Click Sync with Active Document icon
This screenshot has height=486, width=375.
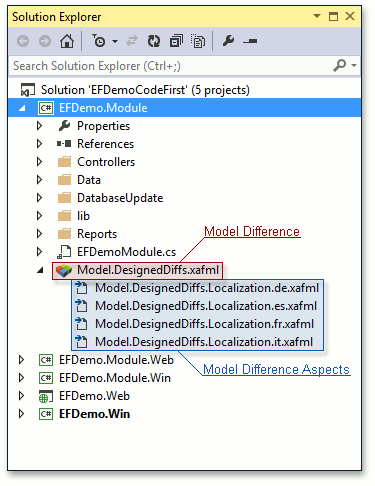(132, 41)
